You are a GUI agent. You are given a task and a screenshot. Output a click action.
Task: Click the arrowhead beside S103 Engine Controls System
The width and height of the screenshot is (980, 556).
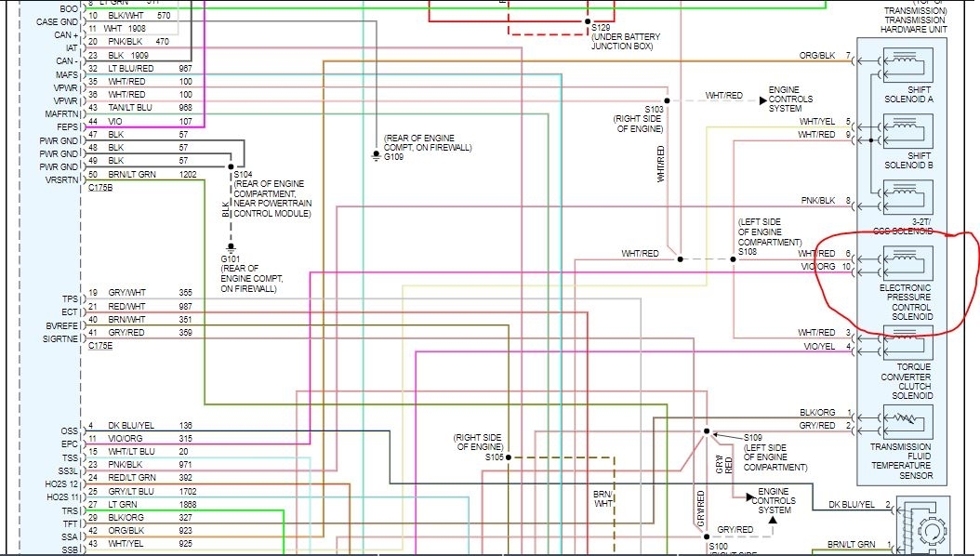(x=763, y=100)
